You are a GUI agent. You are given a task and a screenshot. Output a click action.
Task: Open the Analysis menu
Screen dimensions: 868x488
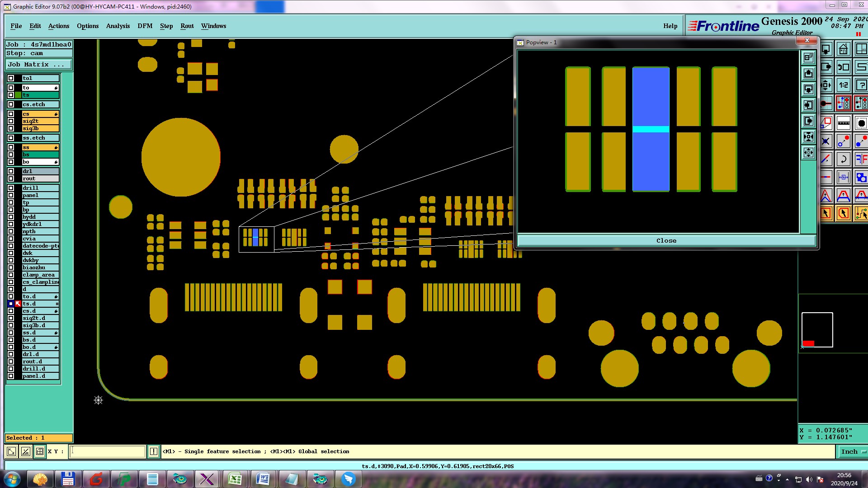(x=118, y=26)
